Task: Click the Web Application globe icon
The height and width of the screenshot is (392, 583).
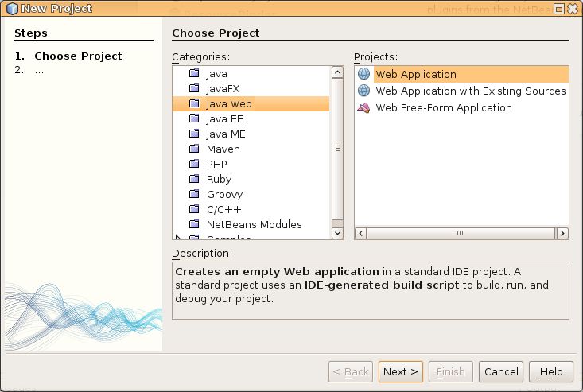Action: [363, 74]
